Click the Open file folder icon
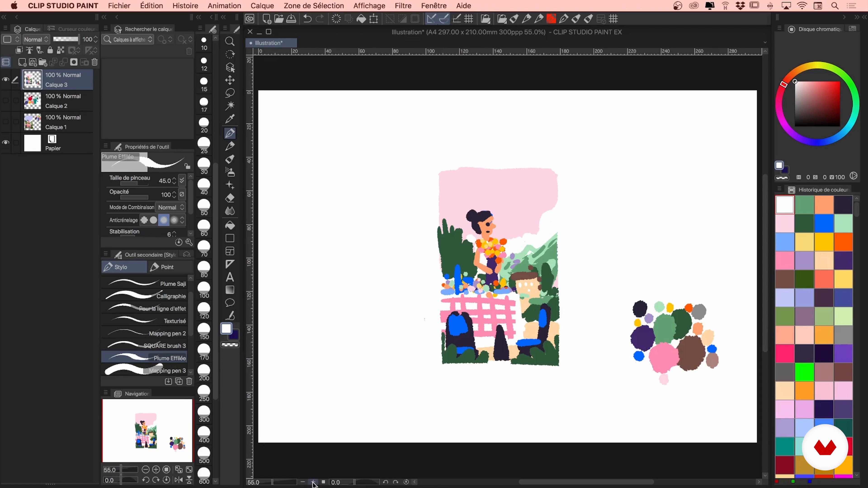868x488 pixels. click(x=279, y=19)
